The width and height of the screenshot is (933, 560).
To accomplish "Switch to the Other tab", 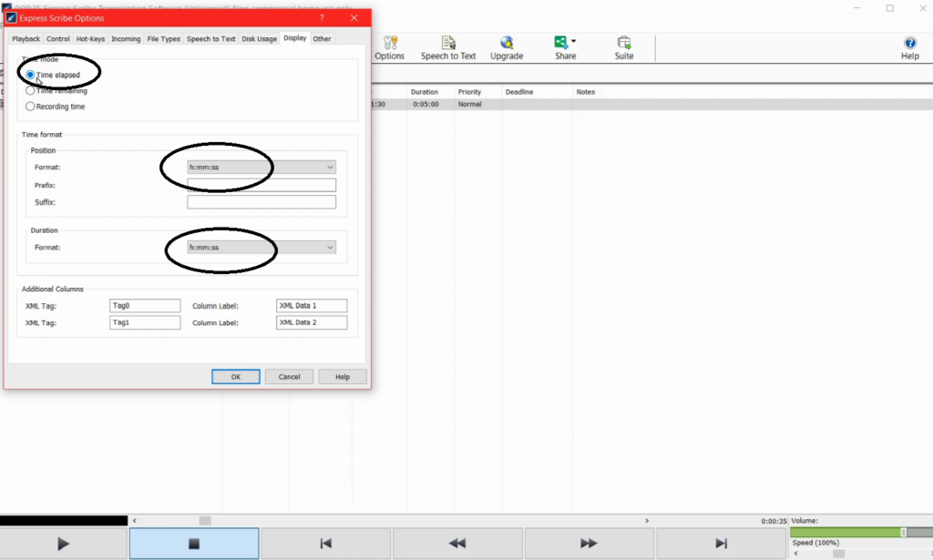I will 322,38.
